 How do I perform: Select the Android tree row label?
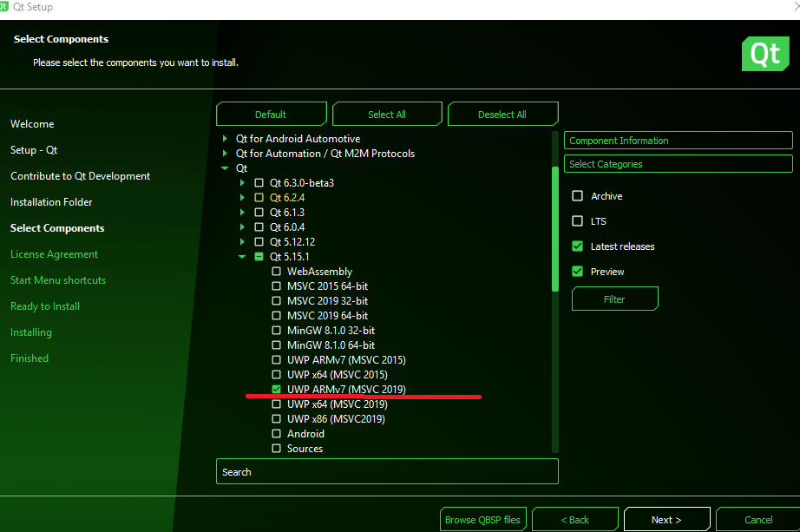[x=305, y=433]
